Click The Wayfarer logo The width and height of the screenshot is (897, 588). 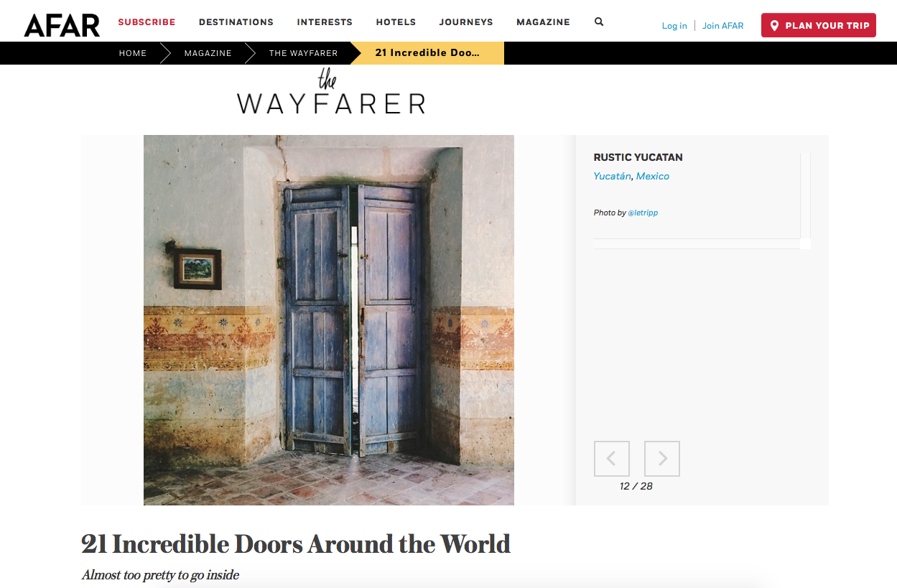coord(331,93)
